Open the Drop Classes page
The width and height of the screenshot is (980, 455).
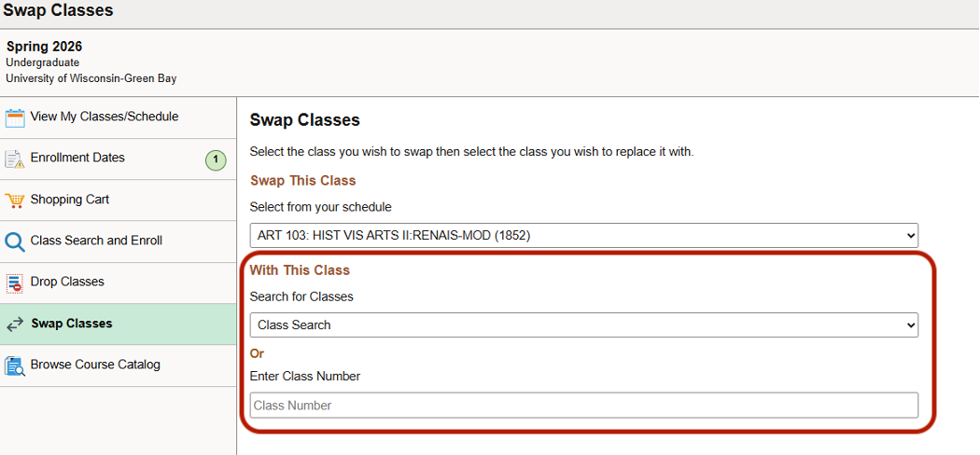[67, 282]
